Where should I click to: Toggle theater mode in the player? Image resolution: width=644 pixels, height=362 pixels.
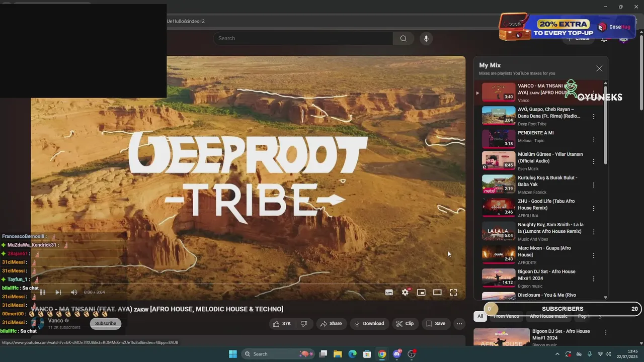[x=437, y=292]
